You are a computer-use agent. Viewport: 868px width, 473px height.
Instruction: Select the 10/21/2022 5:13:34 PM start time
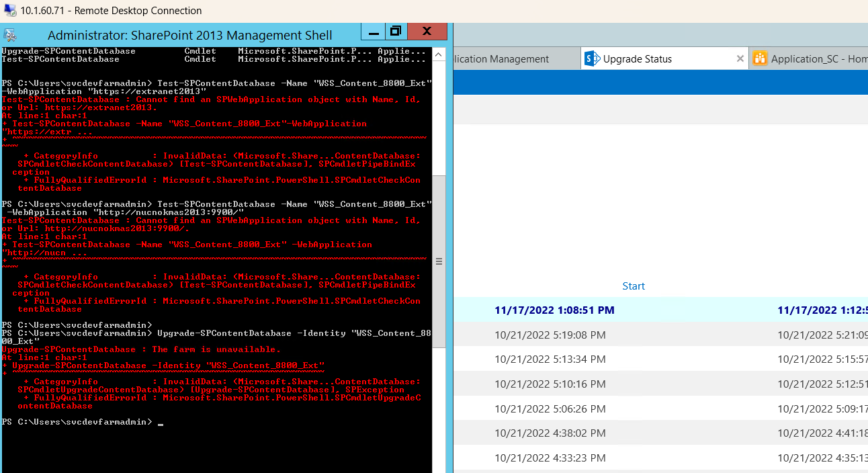(550, 359)
